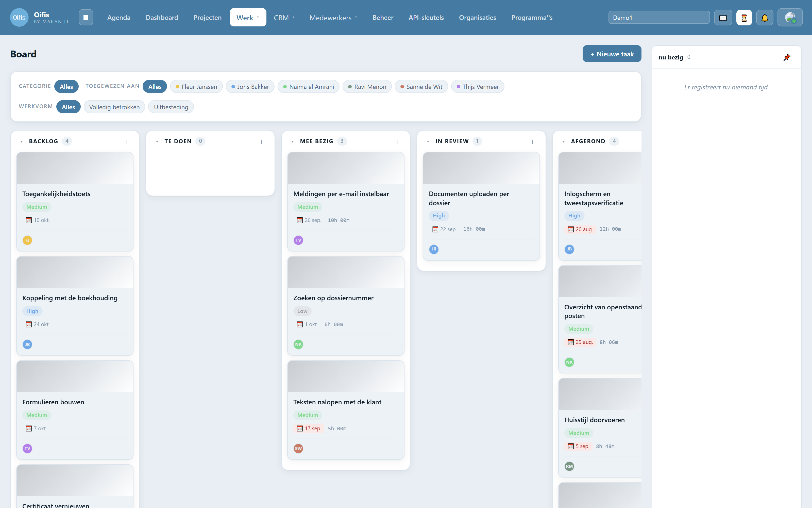Image resolution: width=812 pixels, height=508 pixels.
Task: Open API-sleutels page
Action: [426, 18]
